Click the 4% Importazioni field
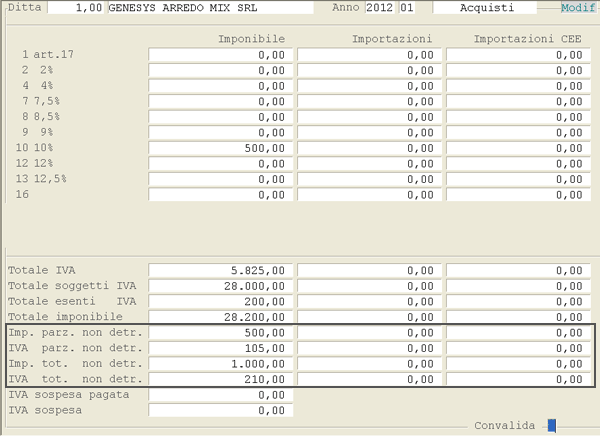Image resolution: width=600 pixels, height=436 pixels. coord(369,86)
